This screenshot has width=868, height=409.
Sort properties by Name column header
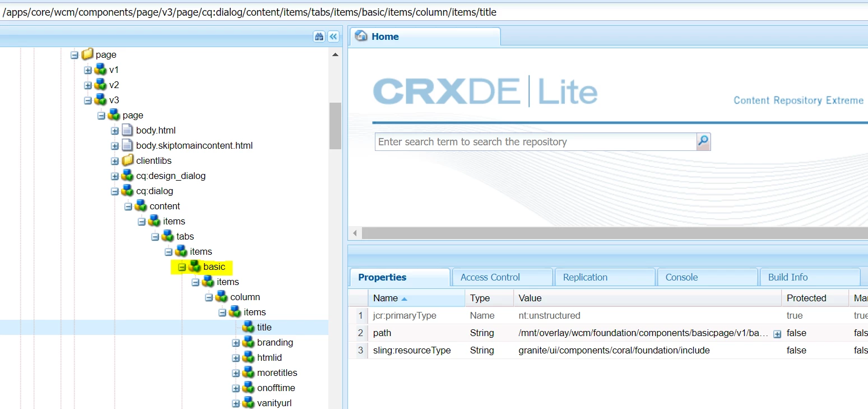[x=416, y=298]
